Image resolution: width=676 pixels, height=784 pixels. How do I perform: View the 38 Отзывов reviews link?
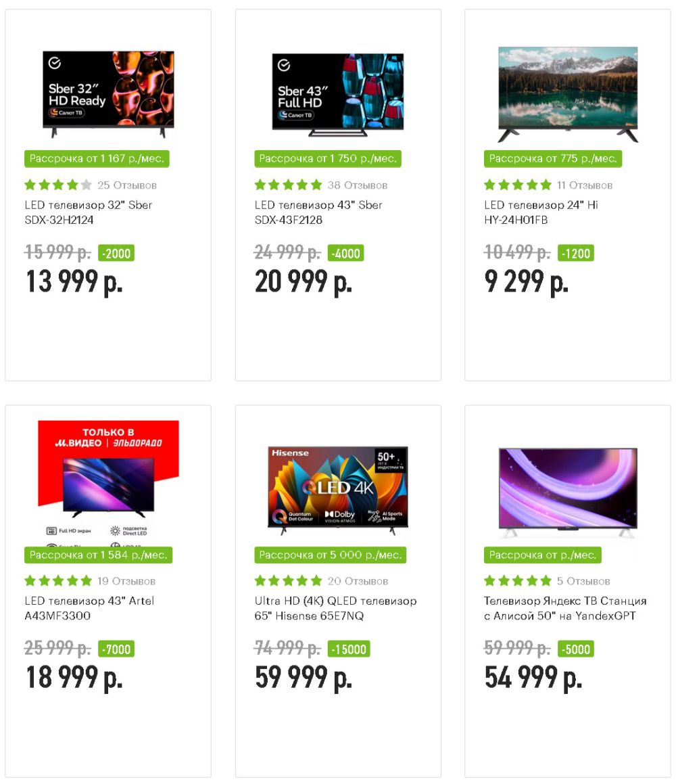point(357,185)
